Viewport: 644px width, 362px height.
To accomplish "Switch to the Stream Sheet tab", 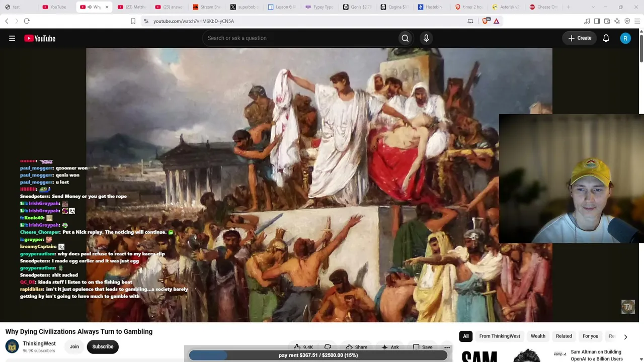I will click(x=207, y=7).
